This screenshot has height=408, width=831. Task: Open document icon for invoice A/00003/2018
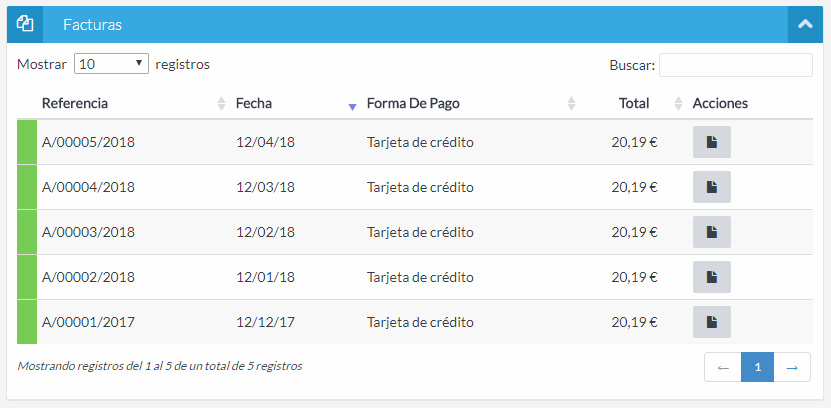point(711,232)
